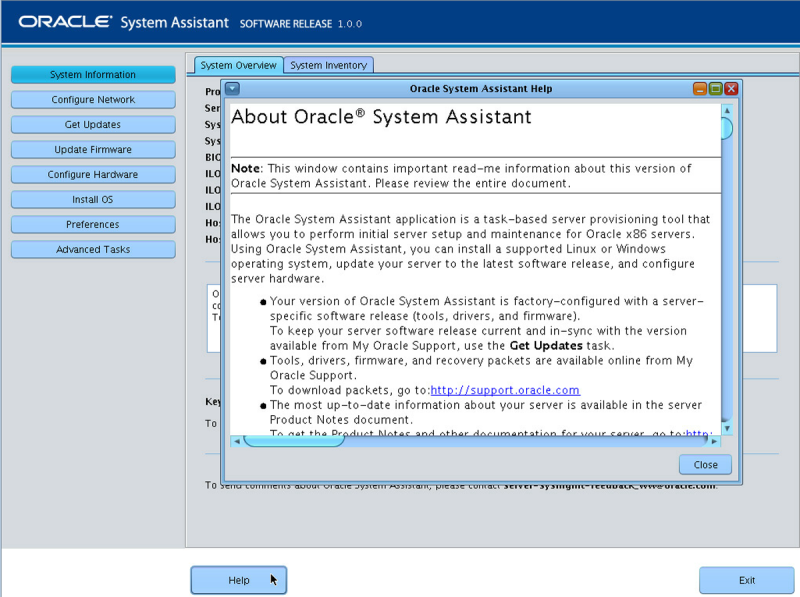Launch the Install OS task
Viewport: 800px width, 597px height.
(93, 200)
